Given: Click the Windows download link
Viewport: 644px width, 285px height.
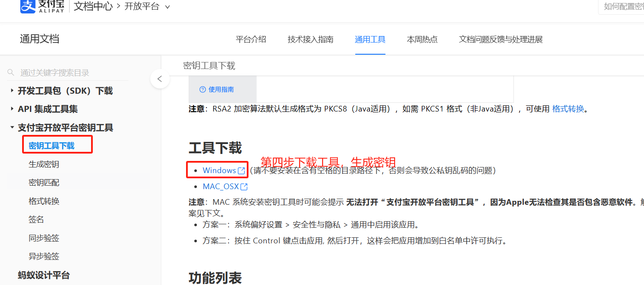Looking at the screenshot, I should [x=219, y=170].
